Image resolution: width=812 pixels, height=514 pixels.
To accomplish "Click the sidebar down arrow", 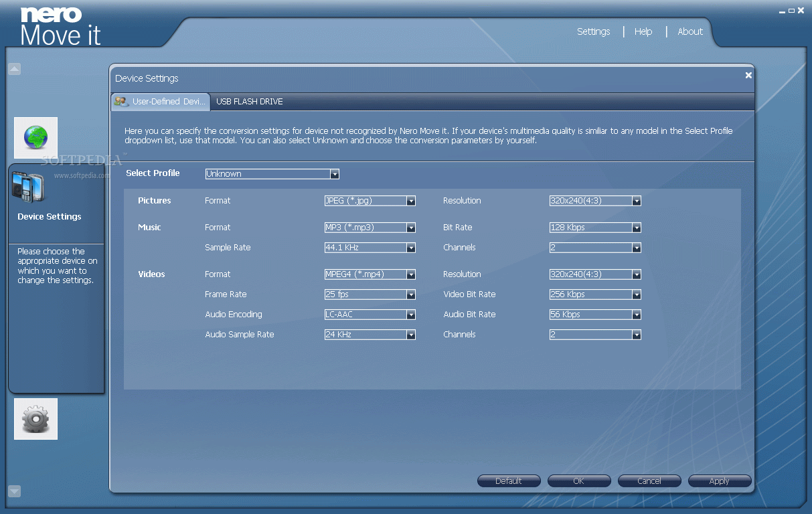I will 15,491.
